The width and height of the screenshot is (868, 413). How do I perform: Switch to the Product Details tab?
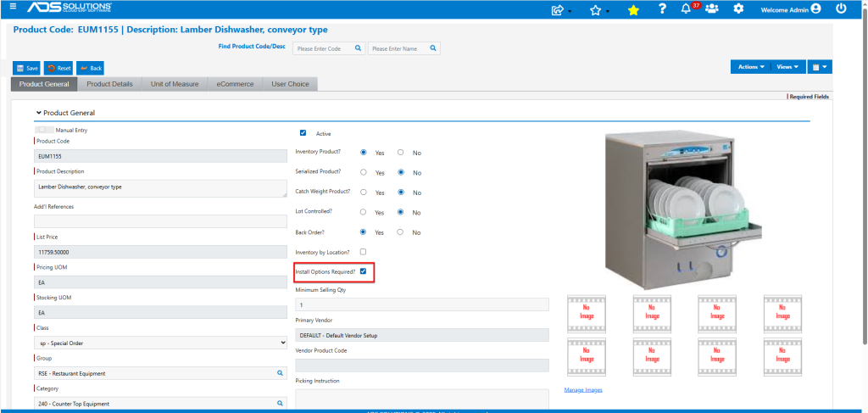(x=109, y=84)
